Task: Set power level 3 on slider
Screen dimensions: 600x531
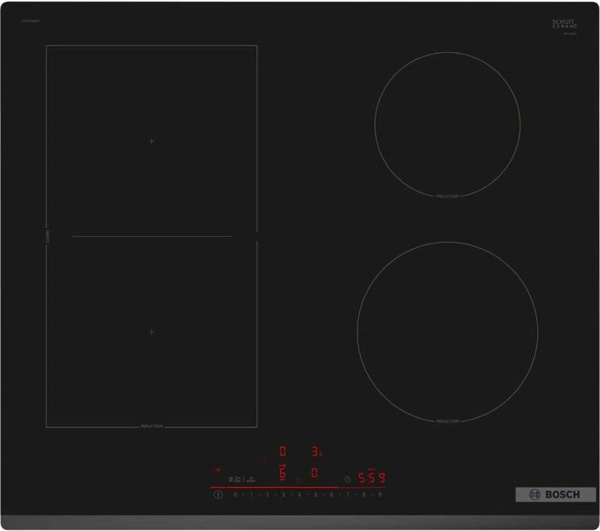Action: coord(283,494)
